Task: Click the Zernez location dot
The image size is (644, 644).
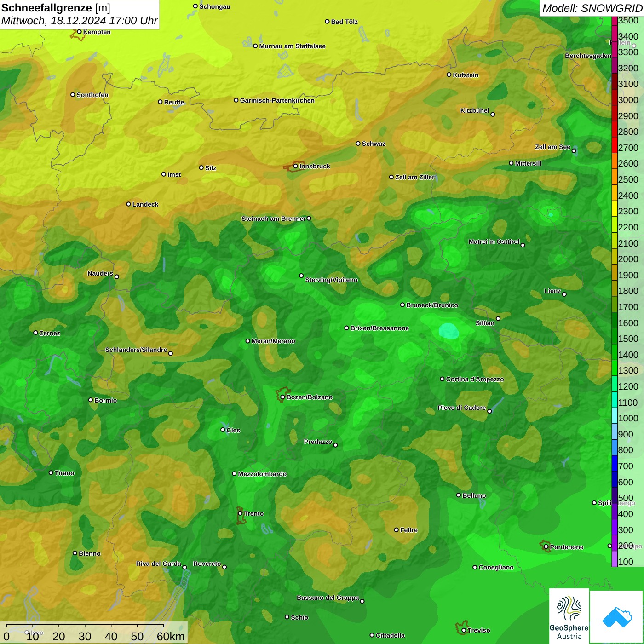Action: [35, 333]
